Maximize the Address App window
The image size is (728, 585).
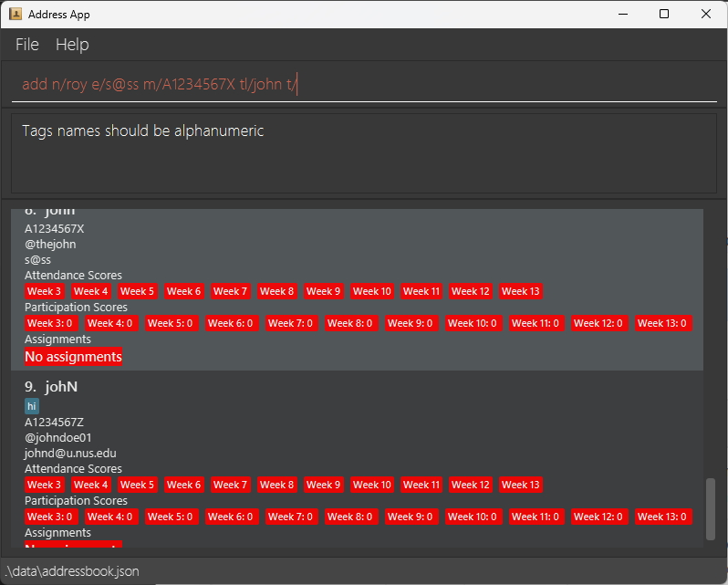coord(664,14)
